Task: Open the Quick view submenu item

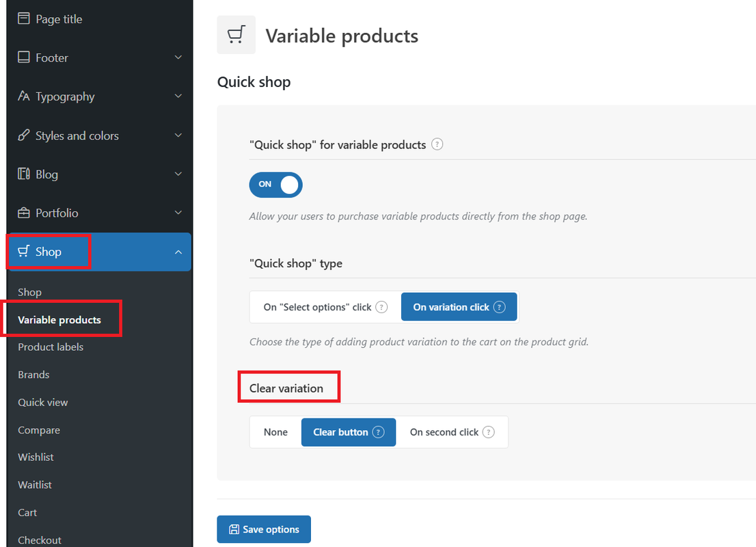Action: 43,402
